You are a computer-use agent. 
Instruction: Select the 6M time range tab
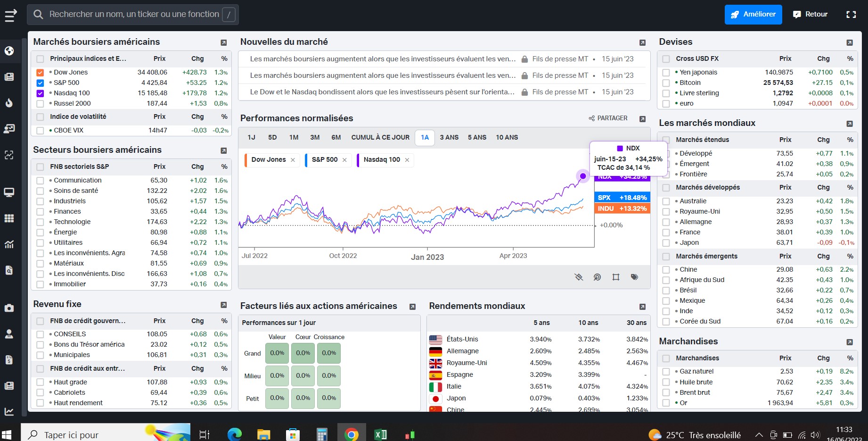pos(336,137)
